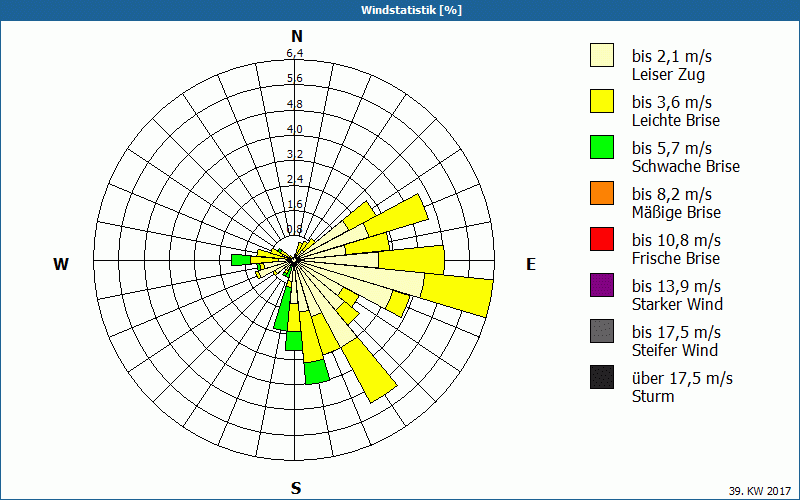This screenshot has height=500, width=800.
Task: Click the purple 'bis 13,9 m/s' legend swatch
Action: tap(602, 285)
